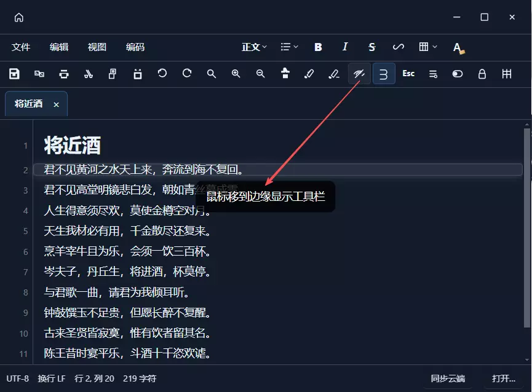Open the 编码 menu

point(135,47)
